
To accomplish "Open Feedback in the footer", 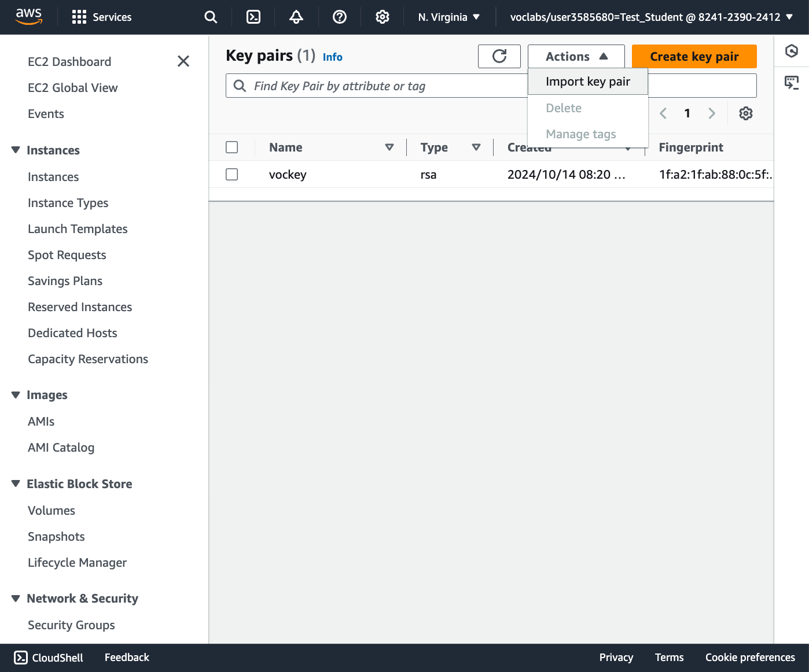I will tap(127, 658).
